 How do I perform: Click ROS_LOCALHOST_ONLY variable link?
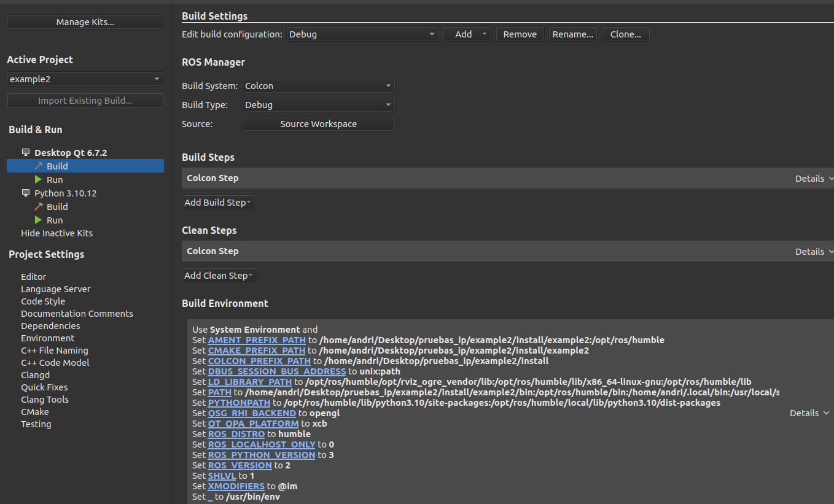262,444
